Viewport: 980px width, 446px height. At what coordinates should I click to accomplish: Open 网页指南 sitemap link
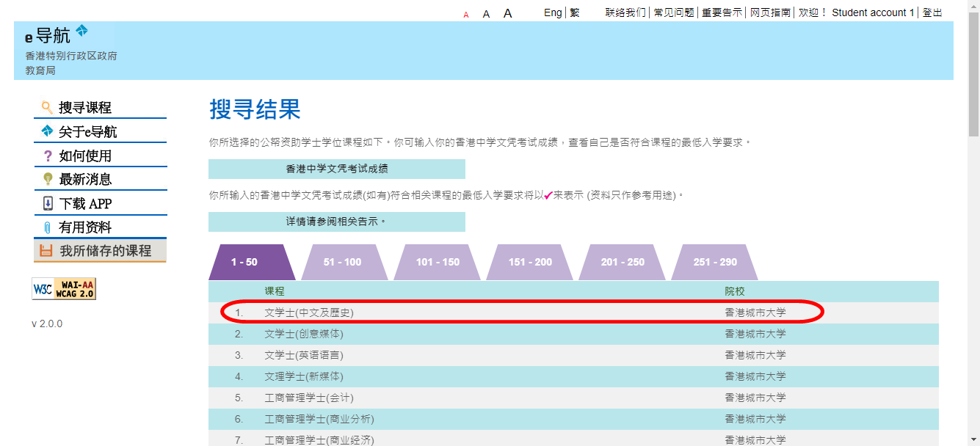(770, 12)
